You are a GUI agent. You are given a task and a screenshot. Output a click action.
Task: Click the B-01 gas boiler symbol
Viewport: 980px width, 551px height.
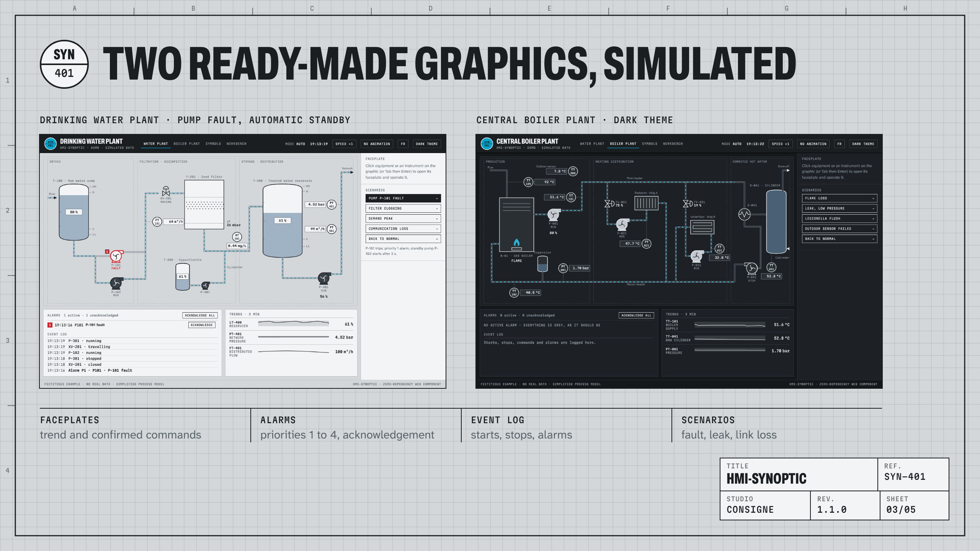tap(516, 225)
